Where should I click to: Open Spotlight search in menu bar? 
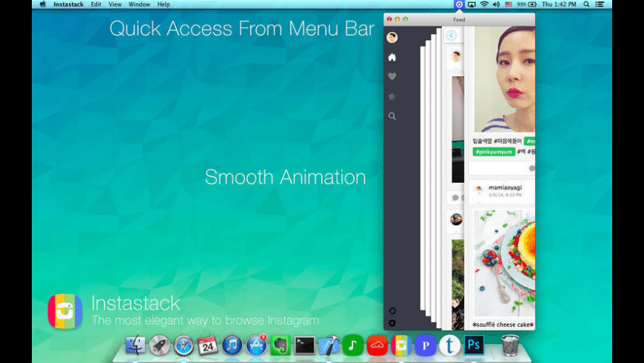[x=586, y=4]
